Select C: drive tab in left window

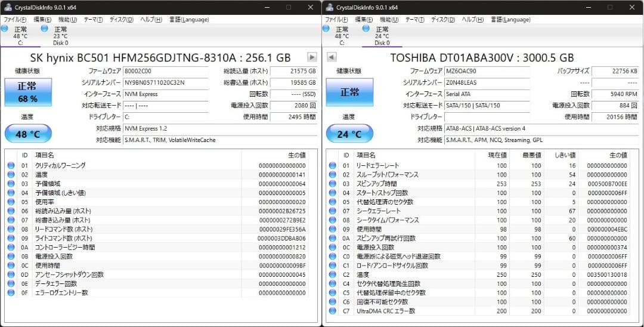point(20,36)
